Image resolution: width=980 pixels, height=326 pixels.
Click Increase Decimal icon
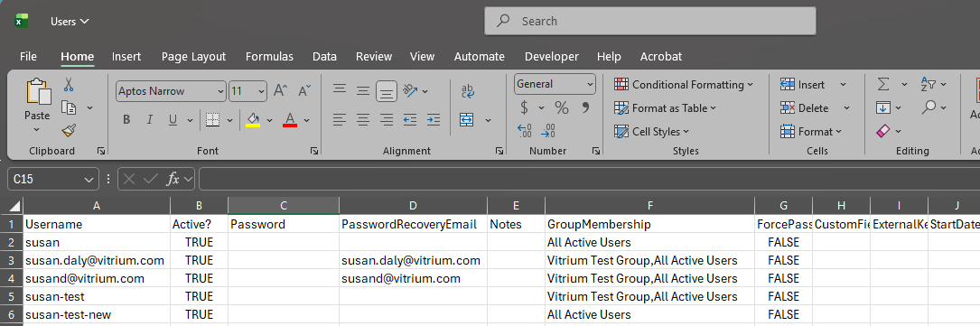tap(525, 131)
